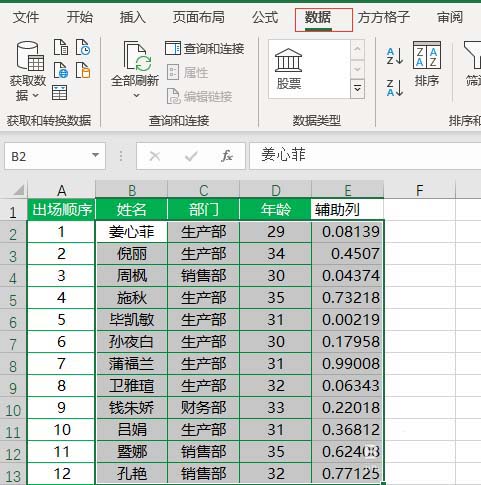
Task: Expand the data types gallery more arrow
Action: click(357, 89)
